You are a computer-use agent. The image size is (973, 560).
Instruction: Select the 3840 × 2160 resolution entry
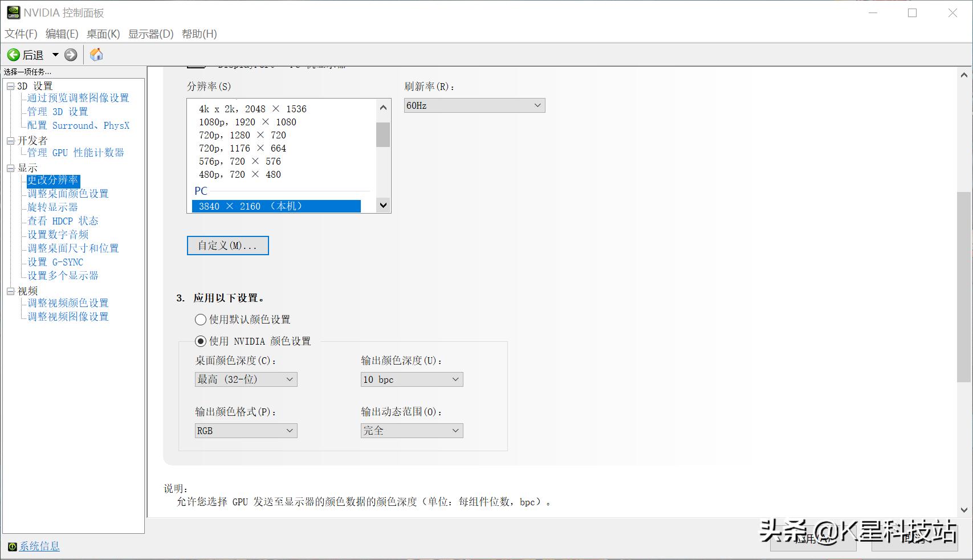click(276, 206)
